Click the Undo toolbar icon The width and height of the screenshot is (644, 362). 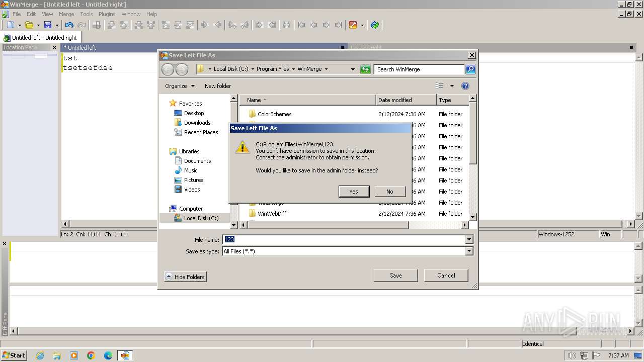click(69, 25)
